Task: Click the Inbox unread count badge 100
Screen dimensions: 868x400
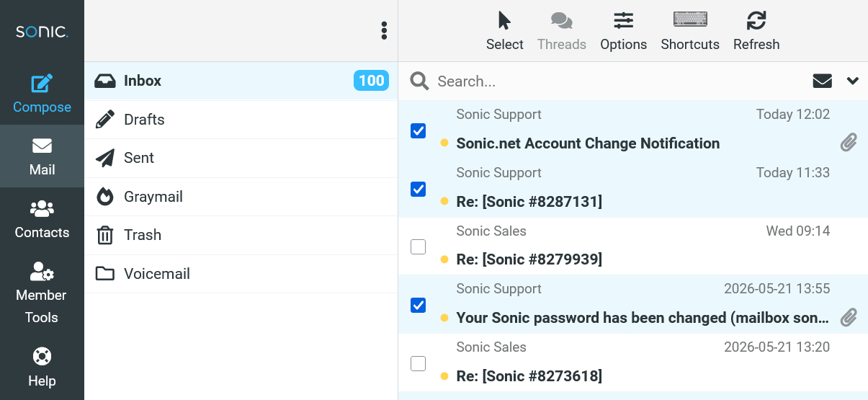Action: (x=371, y=81)
